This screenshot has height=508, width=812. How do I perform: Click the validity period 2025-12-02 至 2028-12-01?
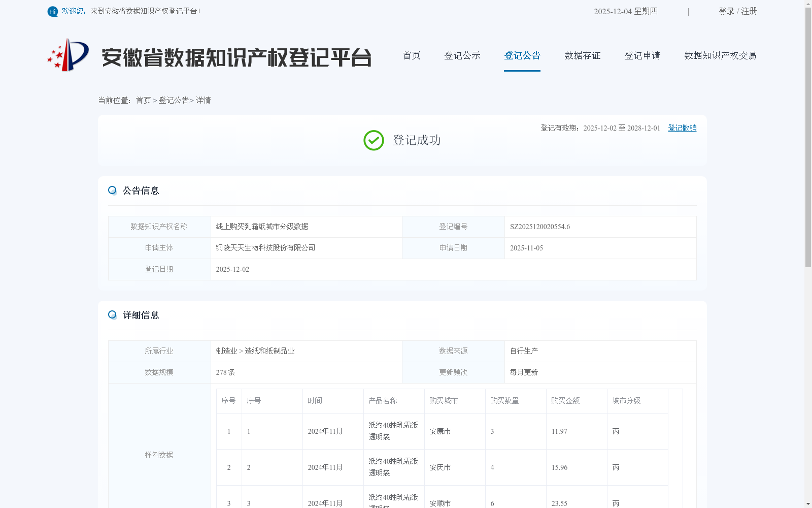tap(622, 128)
